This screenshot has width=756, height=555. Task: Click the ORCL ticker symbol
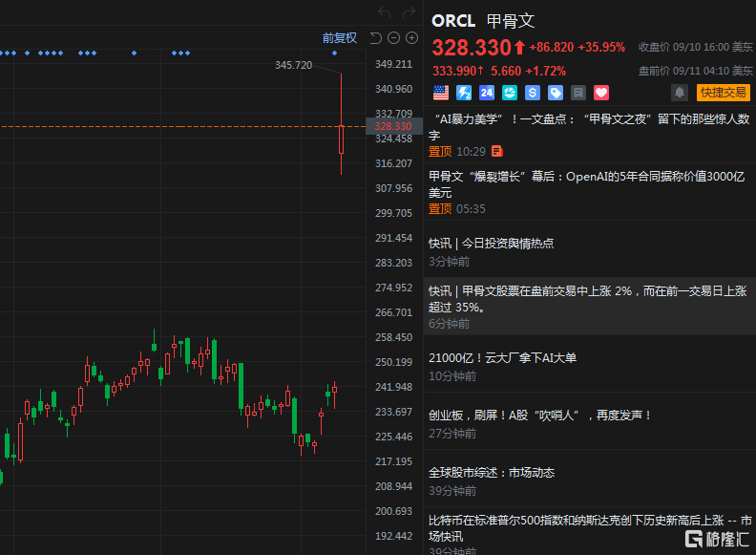[453, 21]
